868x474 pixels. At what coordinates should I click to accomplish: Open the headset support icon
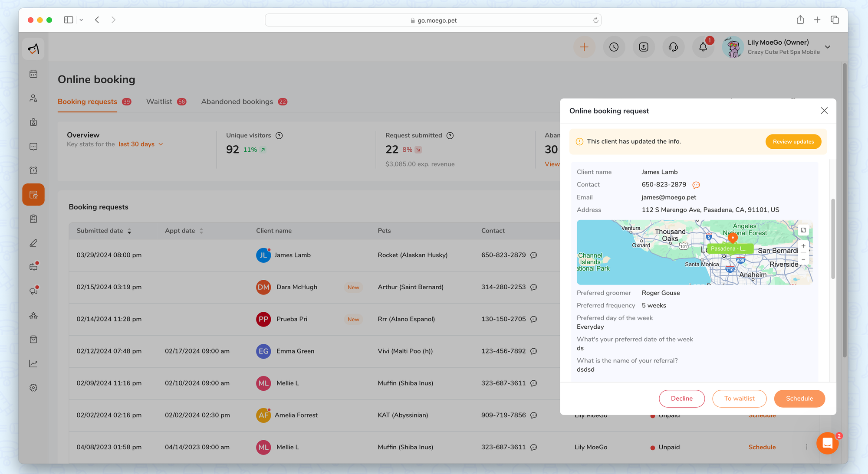[x=673, y=47]
